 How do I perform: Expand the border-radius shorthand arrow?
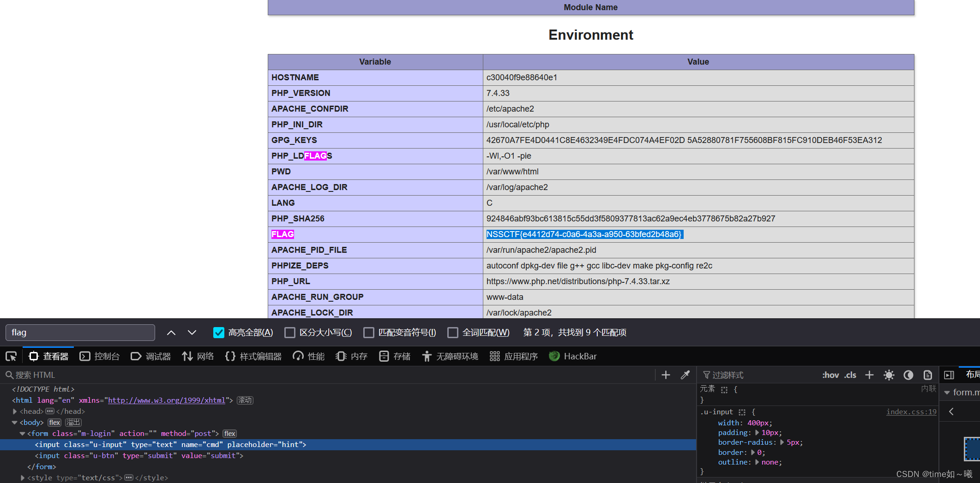pos(782,442)
